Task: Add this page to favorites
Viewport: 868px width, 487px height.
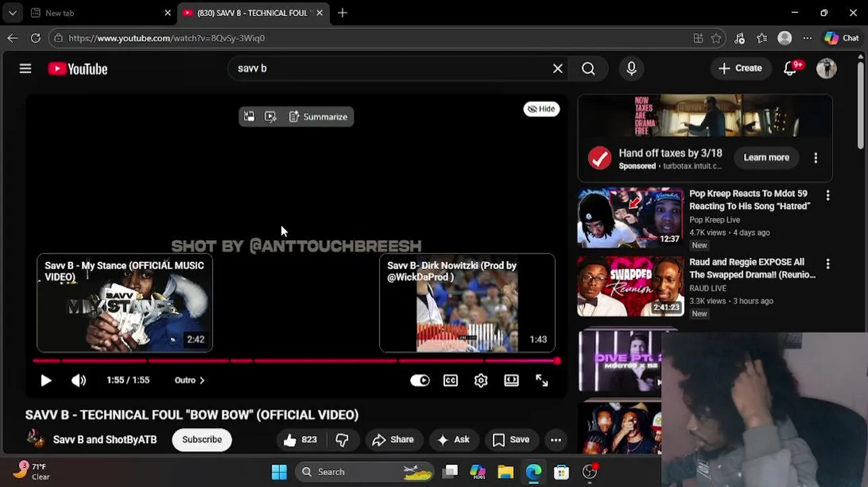Action: [717, 39]
